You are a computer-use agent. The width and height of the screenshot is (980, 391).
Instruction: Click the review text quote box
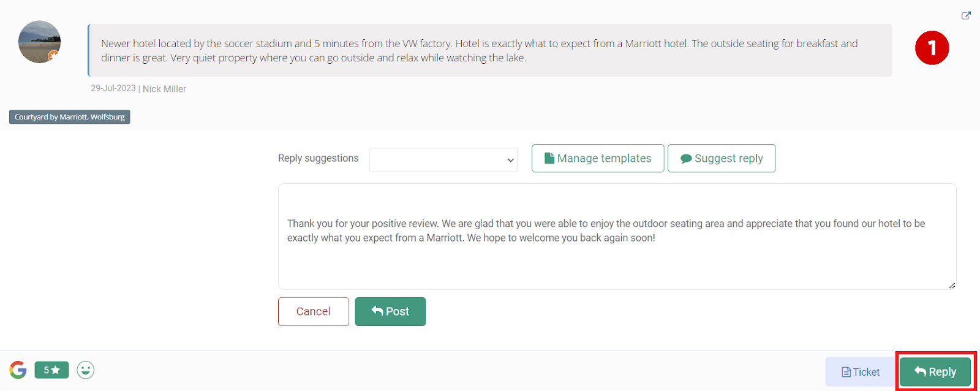(490, 50)
